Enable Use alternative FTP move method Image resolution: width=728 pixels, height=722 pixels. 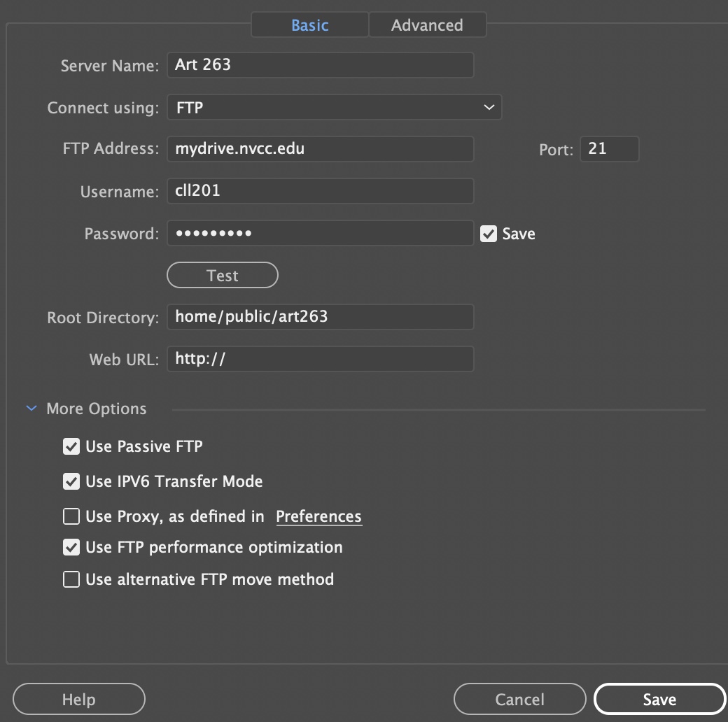click(x=71, y=579)
